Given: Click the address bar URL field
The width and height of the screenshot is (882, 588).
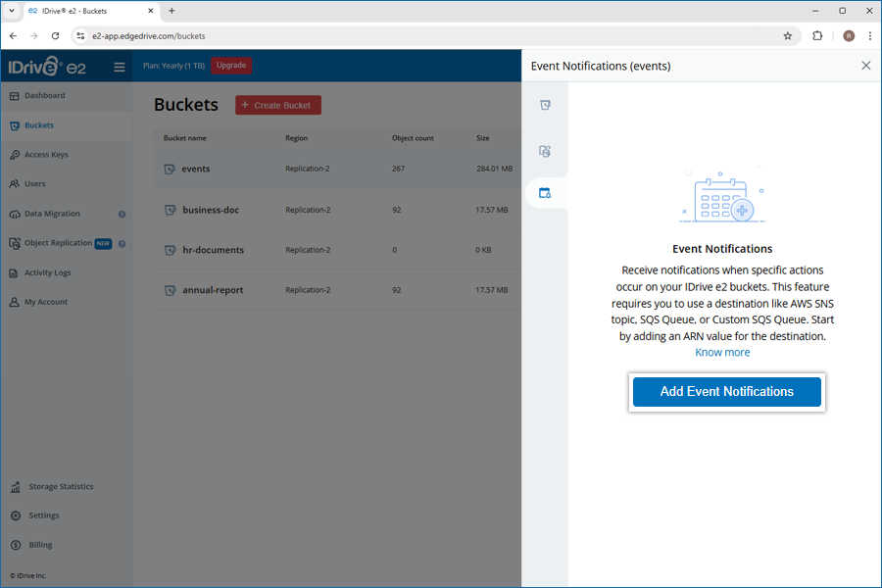Looking at the screenshot, I should 436,36.
